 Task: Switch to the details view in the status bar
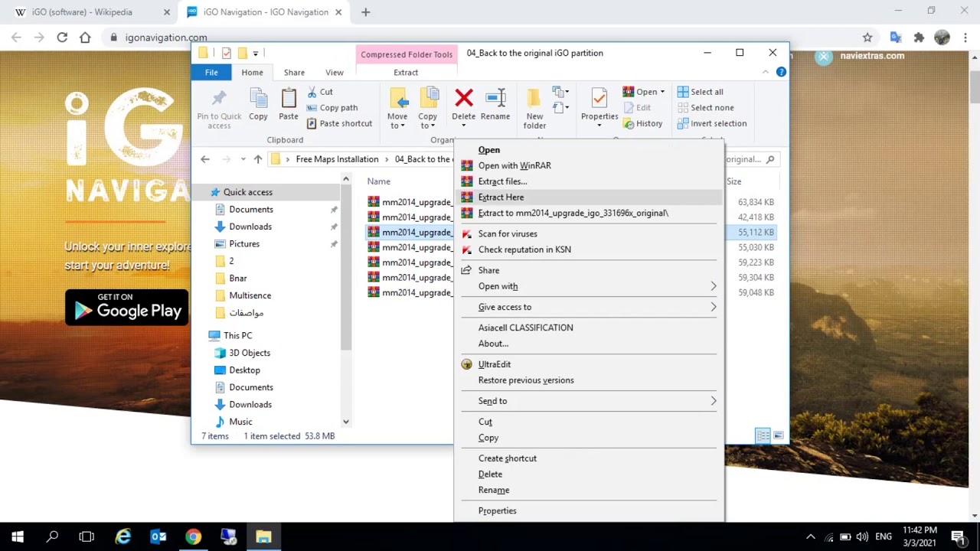coord(763,436)
